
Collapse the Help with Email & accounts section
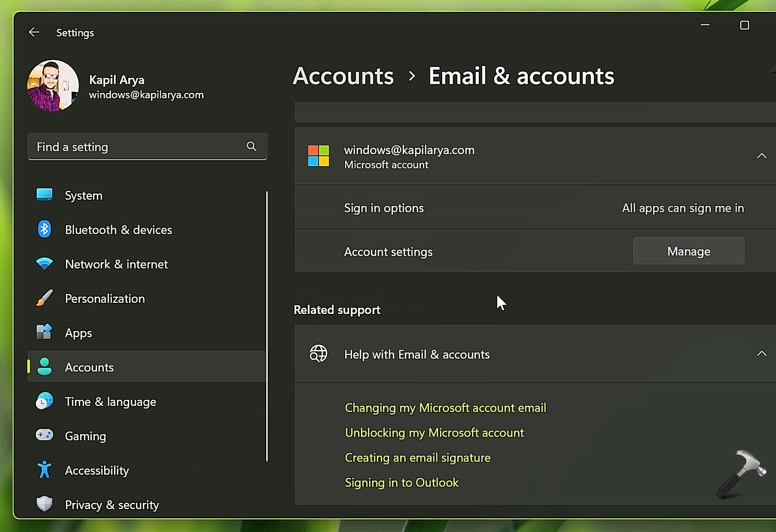pos(761,354)
